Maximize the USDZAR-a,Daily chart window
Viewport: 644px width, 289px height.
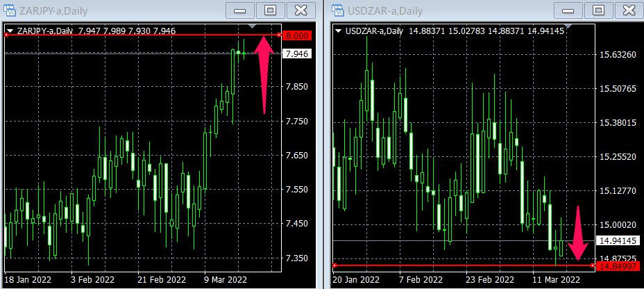tap(599, 10)
